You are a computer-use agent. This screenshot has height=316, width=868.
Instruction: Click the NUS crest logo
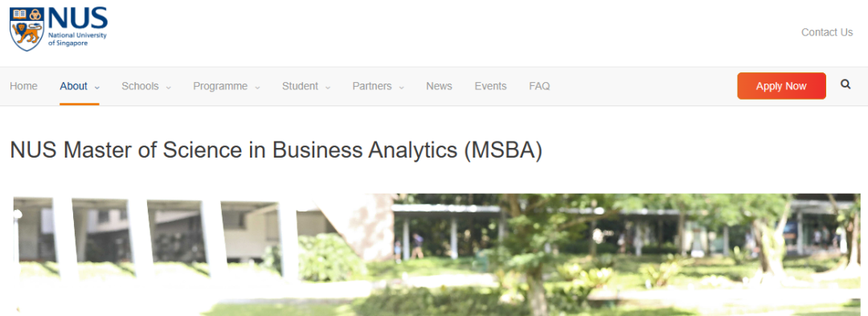tap(27, 29)
